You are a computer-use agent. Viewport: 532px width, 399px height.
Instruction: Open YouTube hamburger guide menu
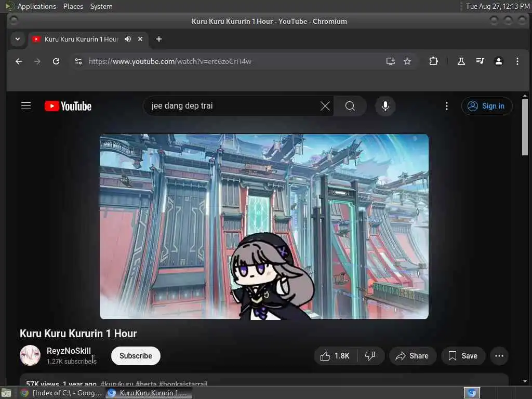pos(26,106)
